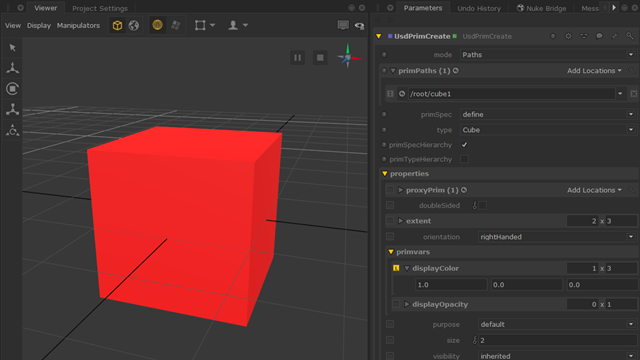Toggle the doubleSided checkbox
This screenshot has width=640, height=360.
point(482,206)
